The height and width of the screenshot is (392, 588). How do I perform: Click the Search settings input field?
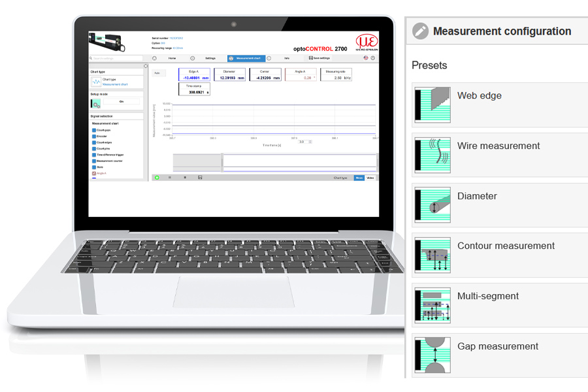point(116,58)
